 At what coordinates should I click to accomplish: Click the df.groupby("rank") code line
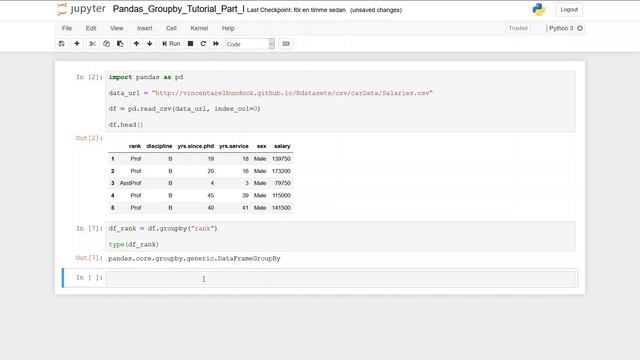tap(163, 229)
